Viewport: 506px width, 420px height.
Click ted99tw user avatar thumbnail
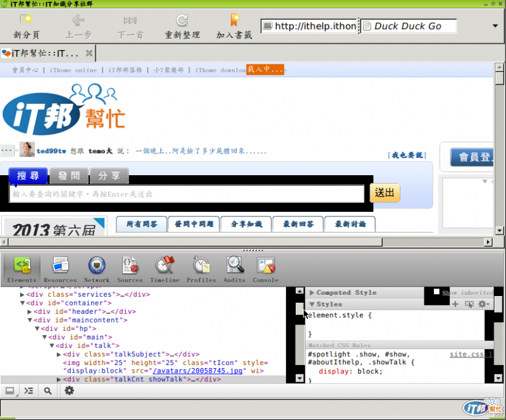click(x=27, y=149)
